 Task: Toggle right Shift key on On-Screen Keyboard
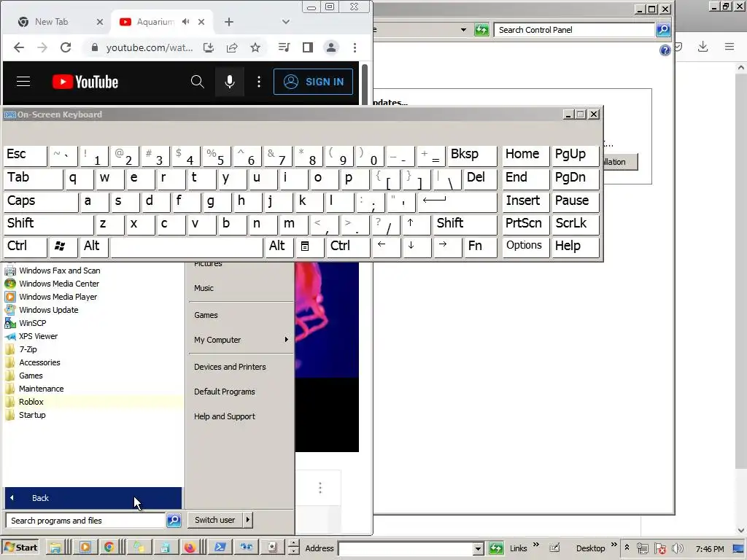[465, 224]
